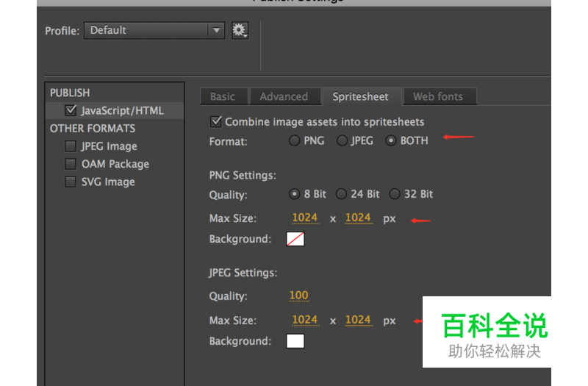
Task: Open the profile options gear menu
Action: point(240,30)
